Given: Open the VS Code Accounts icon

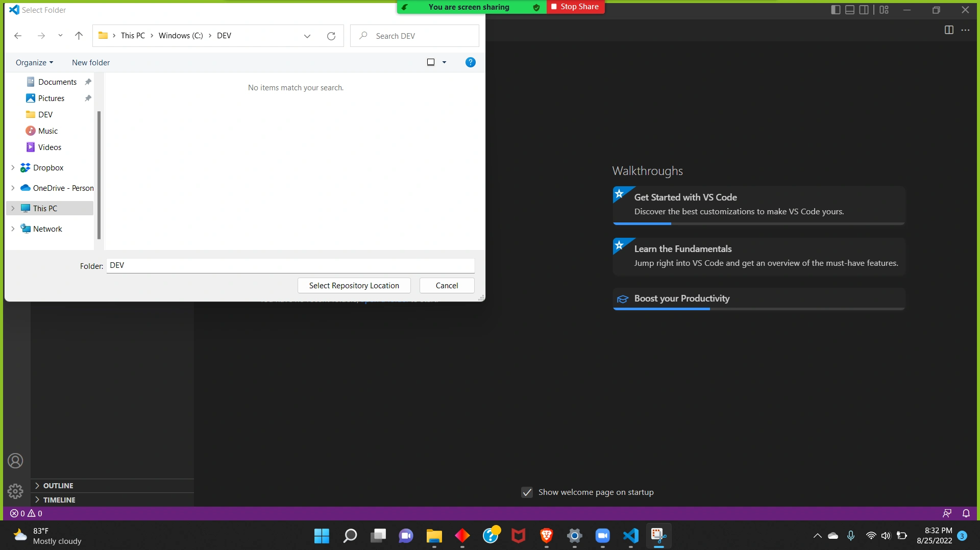Looking at the screenshot, I should click(x=15, y=461).
